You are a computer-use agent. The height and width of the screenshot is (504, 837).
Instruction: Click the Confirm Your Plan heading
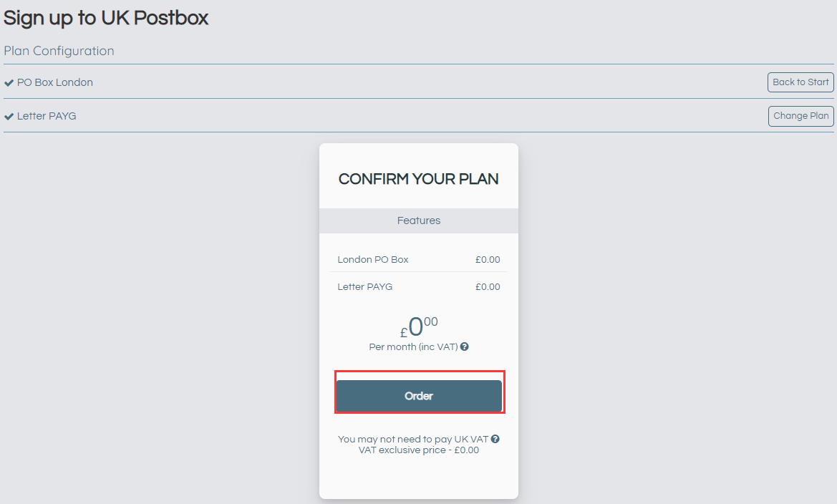[419, 179]
